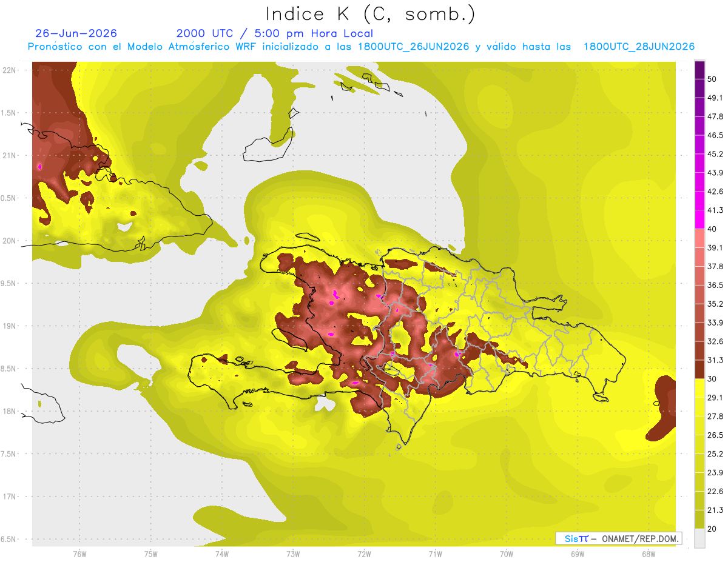Click the '73W' longitude label

click(x=293, y=554)
